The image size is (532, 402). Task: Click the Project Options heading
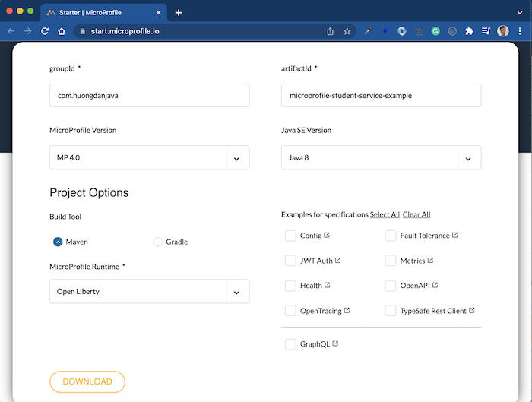(89, 193)
